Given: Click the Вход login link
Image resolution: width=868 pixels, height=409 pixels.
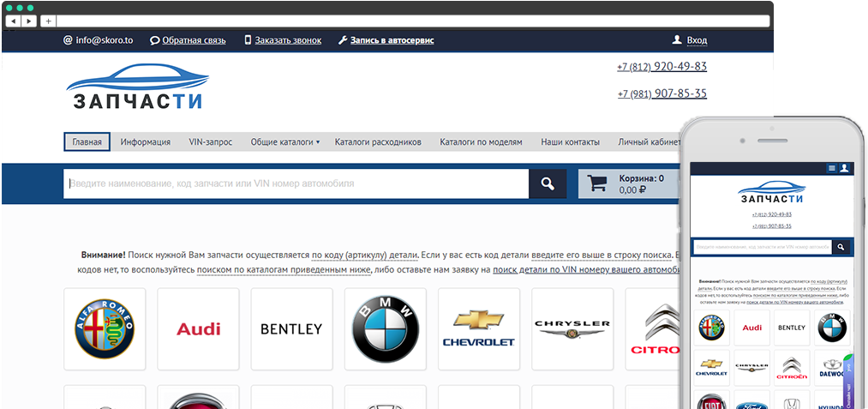Looking at the screenshot, I should pos(697,40).
